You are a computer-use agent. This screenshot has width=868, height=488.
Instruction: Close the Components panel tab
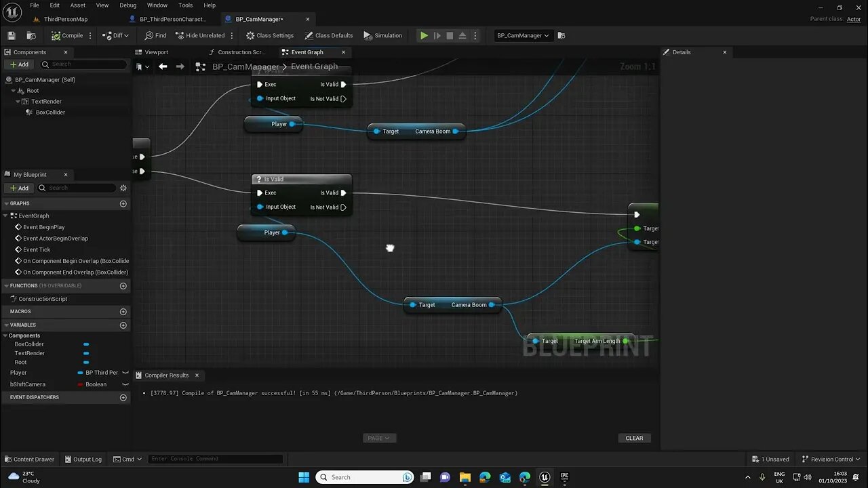66,52
